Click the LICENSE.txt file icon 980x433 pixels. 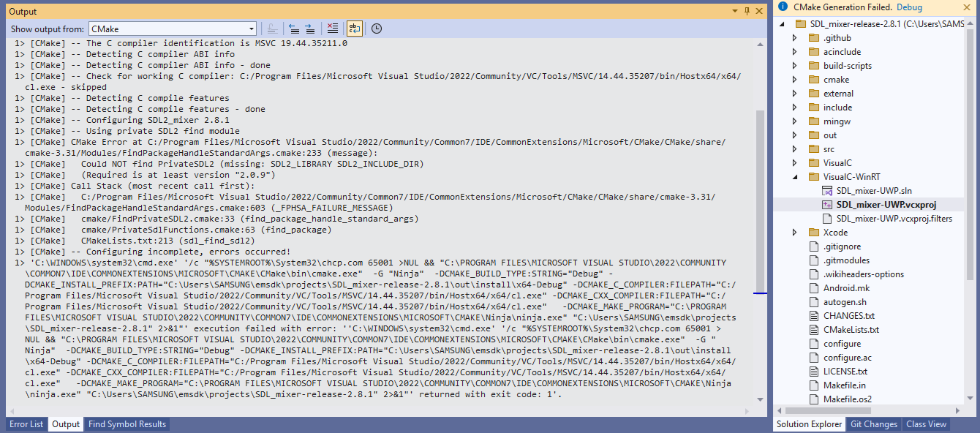pyautogui.click(x=814, y=372)
